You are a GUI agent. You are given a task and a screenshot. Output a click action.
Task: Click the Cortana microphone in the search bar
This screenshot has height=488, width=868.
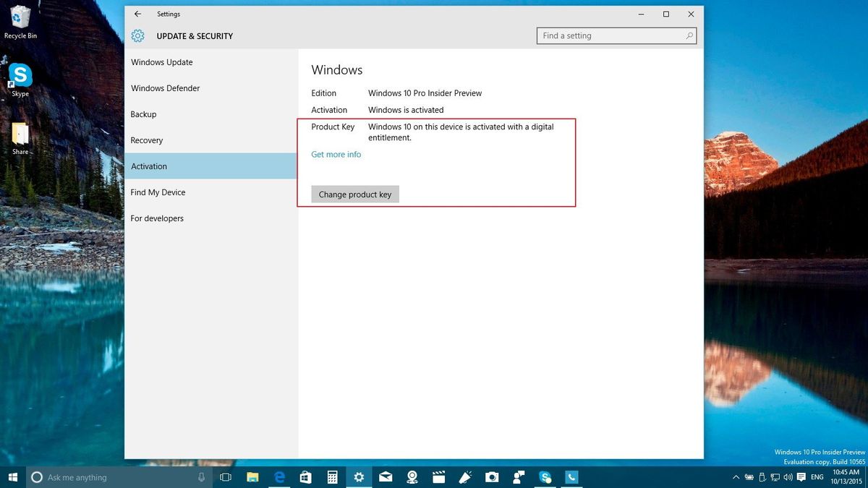point(200,477)
